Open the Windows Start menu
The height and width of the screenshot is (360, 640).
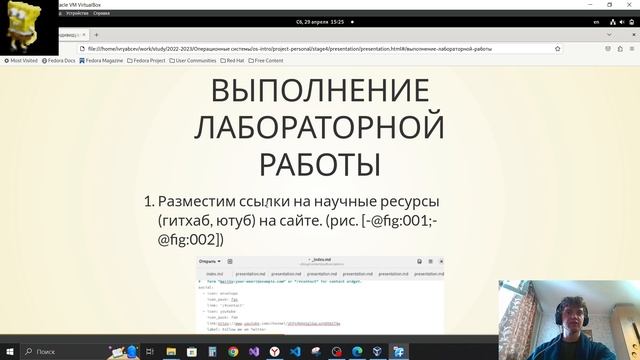tap(10, 351)
